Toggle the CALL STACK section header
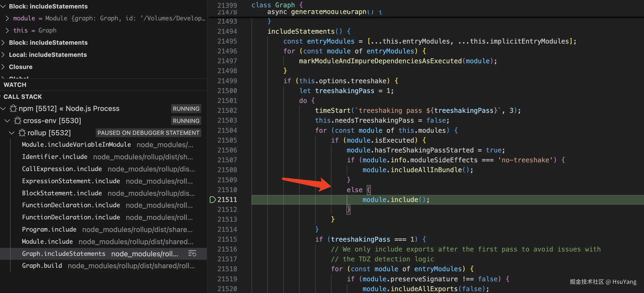Image resolution: width=644 pixels, height=293 pixels. tap(22, 97)
